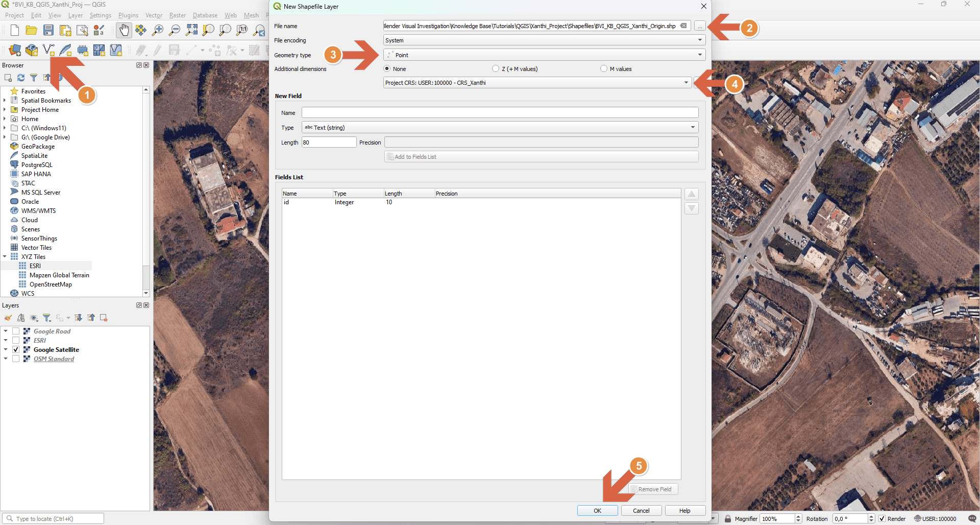Click Pan Map to Selection icon
This screenshot has height=525, width=980.
point(140,30)
